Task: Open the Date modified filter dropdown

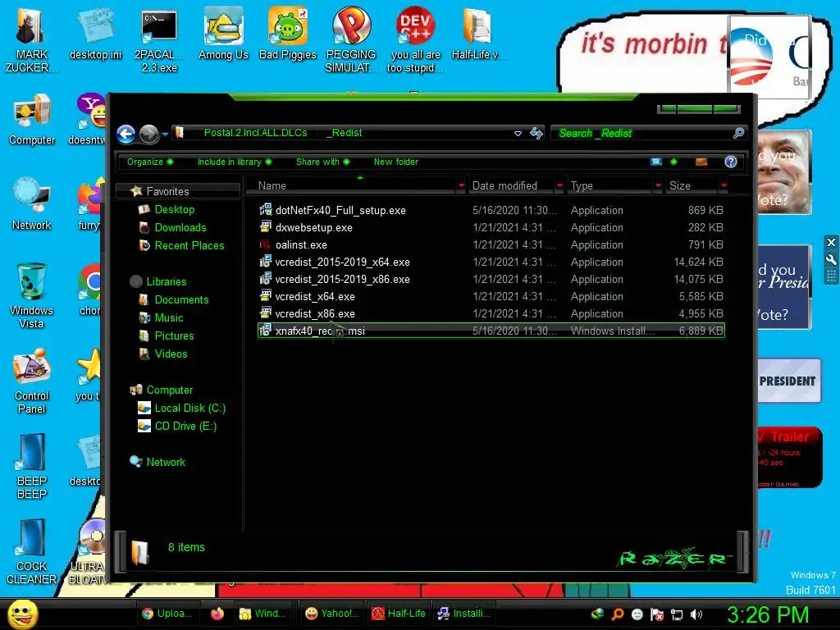Action: [x=559, y=186]
